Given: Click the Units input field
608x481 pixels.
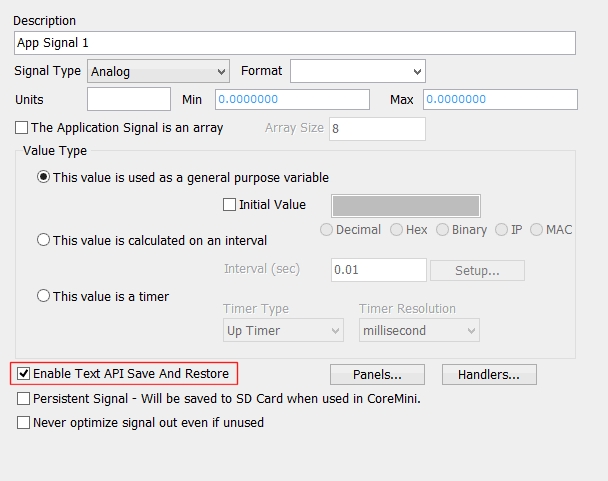Looking at the screenshot, I should (129, 100).
